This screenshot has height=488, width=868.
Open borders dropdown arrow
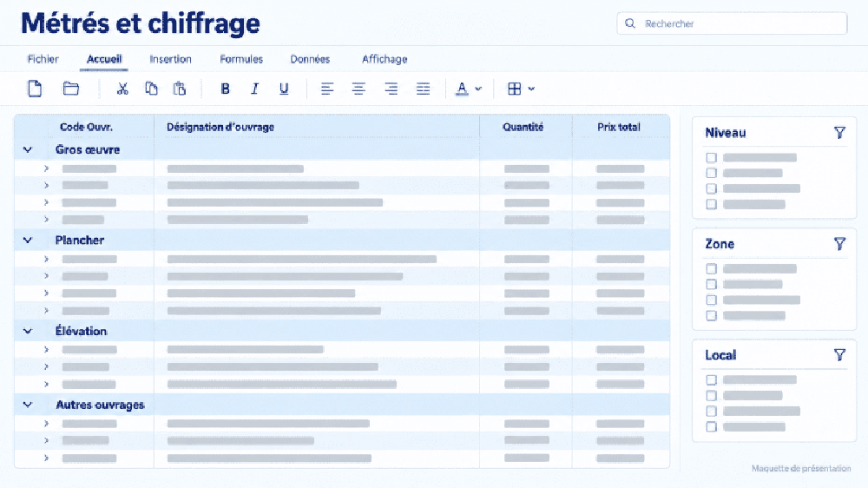(531, 89)
